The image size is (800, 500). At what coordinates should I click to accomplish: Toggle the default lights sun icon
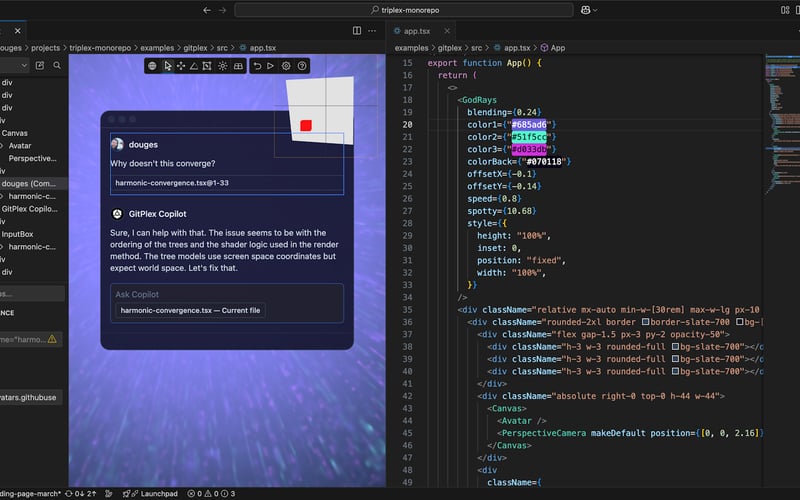pyautogui.click(x=222, y=66)
